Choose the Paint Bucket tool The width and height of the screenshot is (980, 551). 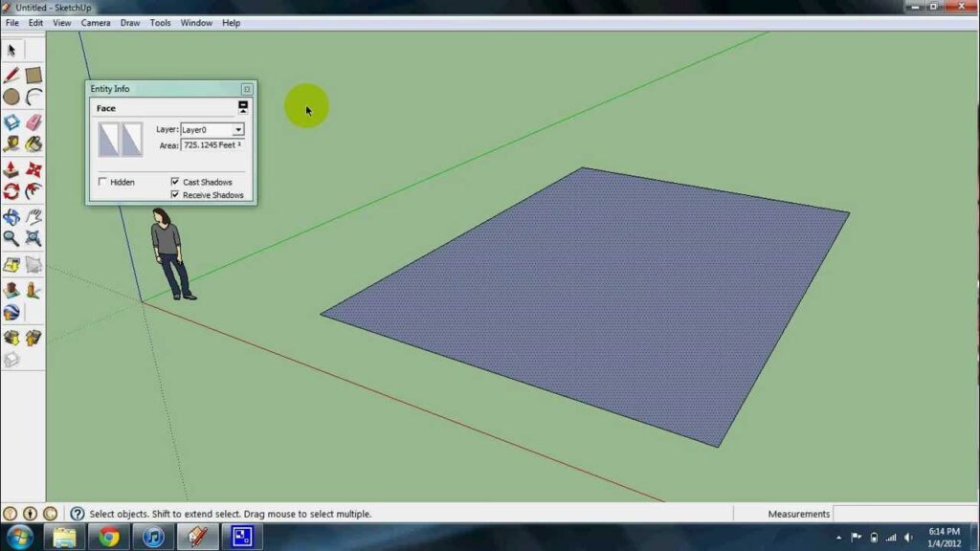pyautogui.click(x=34, y=144)
